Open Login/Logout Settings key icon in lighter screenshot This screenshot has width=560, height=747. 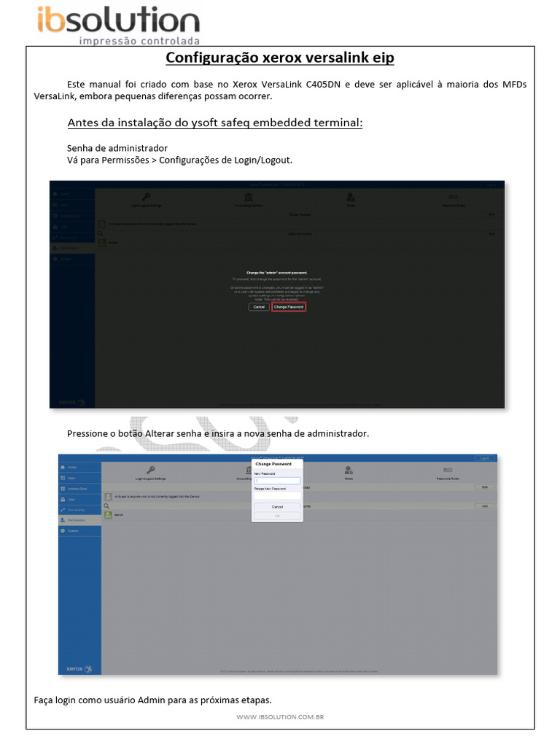click(150, 471)
